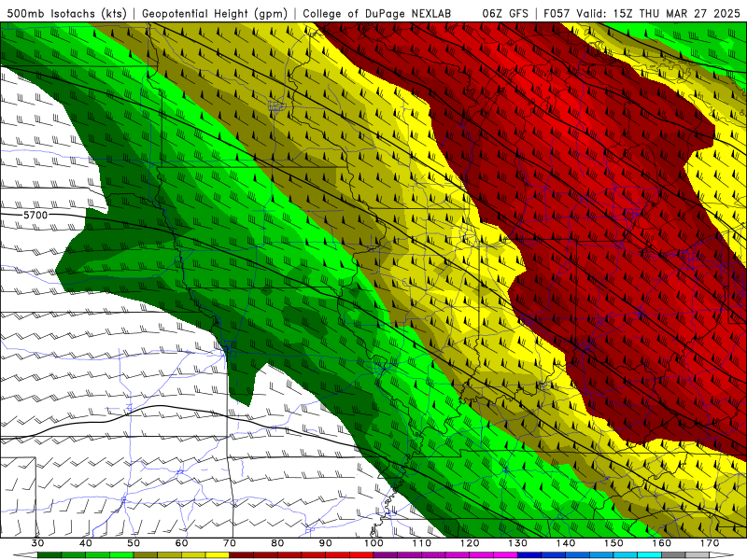Click the 60 label on the colorbar
The height and width of the screenshot is (560, 747).
tap(181, 543)
